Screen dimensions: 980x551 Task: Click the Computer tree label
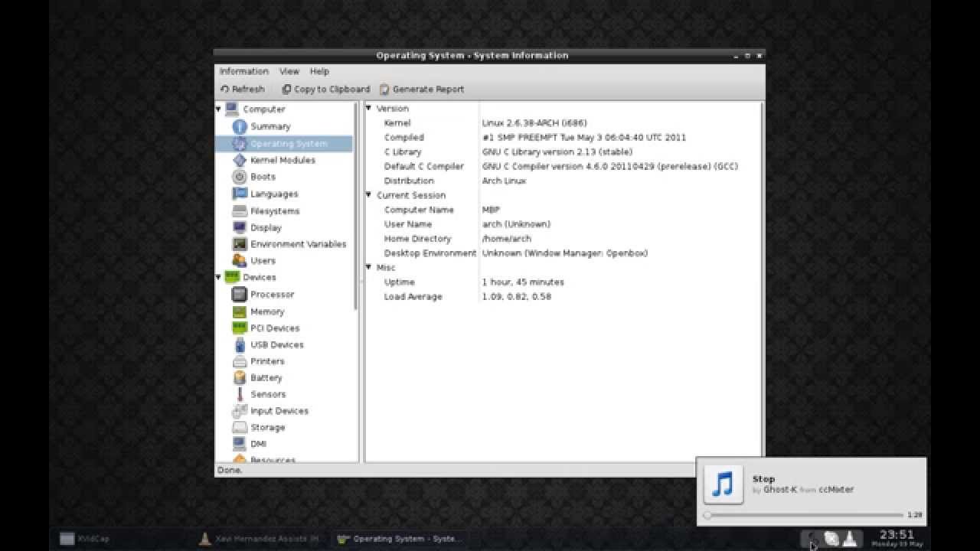click(x=263, y=109)
